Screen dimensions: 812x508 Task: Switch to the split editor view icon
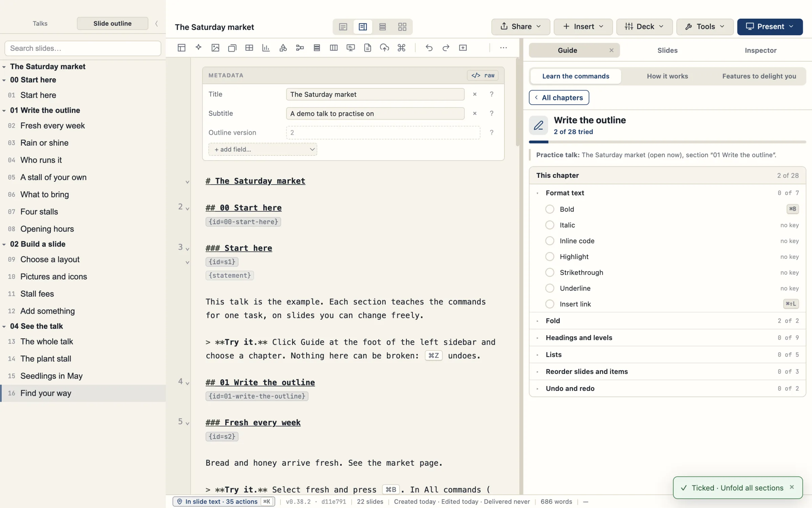(x=363, y=27)
